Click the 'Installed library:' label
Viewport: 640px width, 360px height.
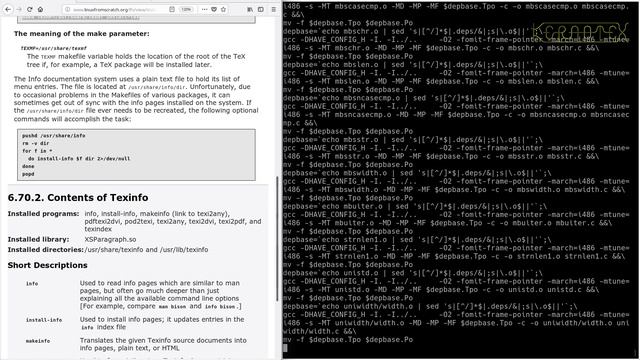coord(38,240)
